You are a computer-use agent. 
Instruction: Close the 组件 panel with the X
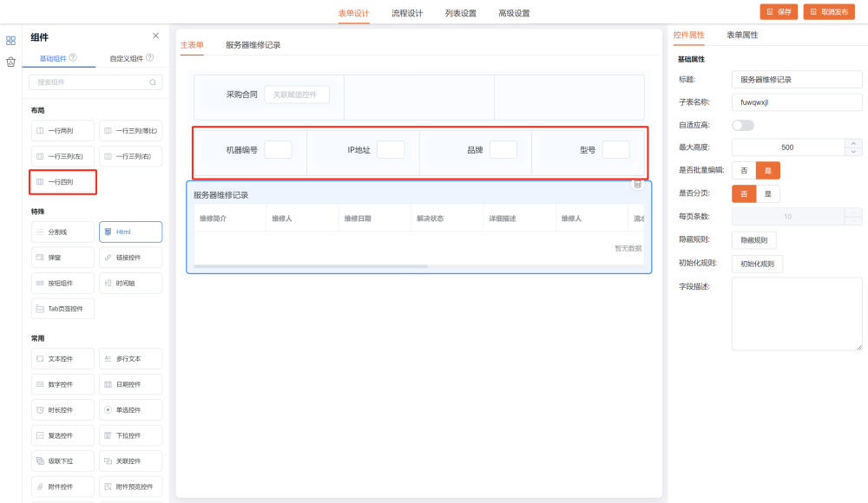tap(155, 36)
